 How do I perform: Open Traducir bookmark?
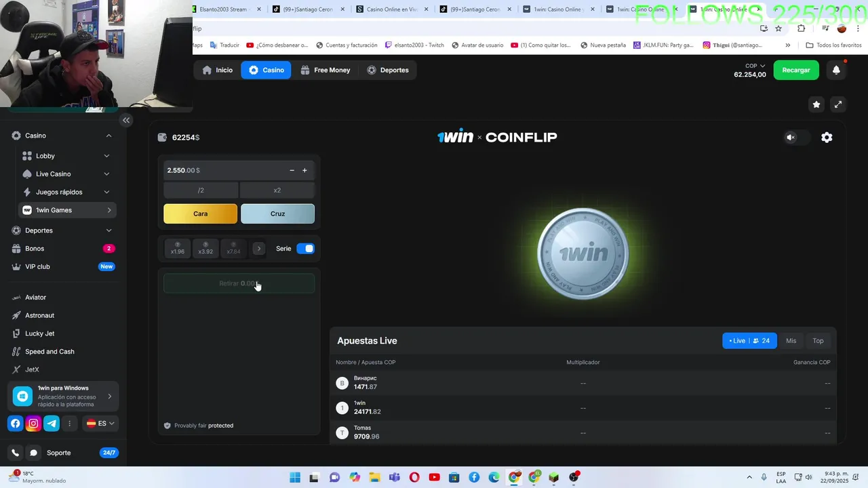coord(224,45)
